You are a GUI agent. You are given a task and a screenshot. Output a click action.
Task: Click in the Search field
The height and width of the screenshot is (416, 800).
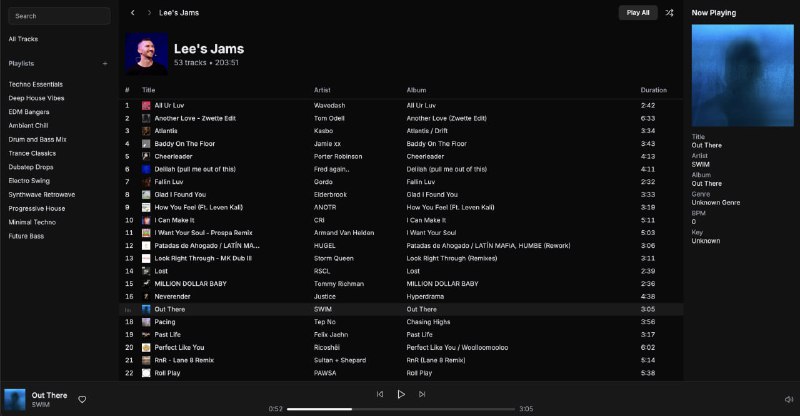[x=59, y=16]
